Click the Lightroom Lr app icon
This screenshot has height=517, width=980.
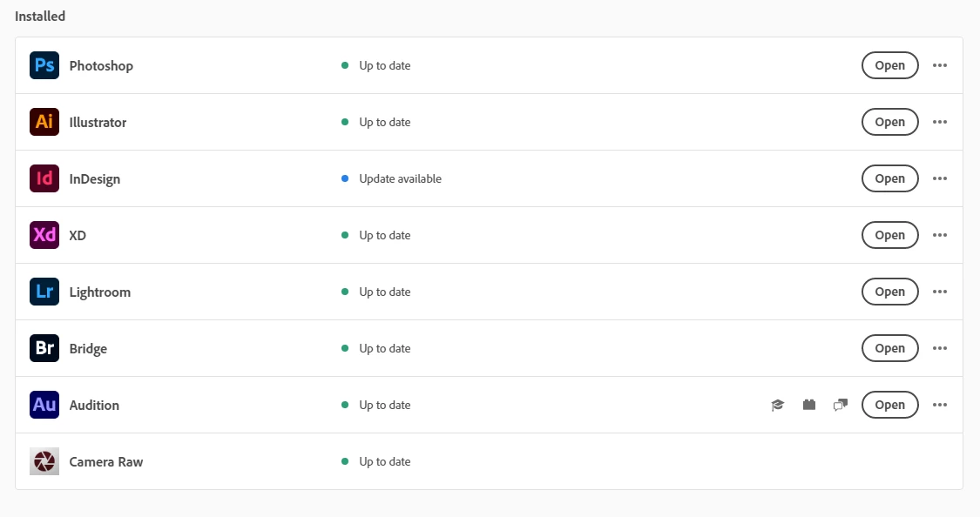coord(44,292)
